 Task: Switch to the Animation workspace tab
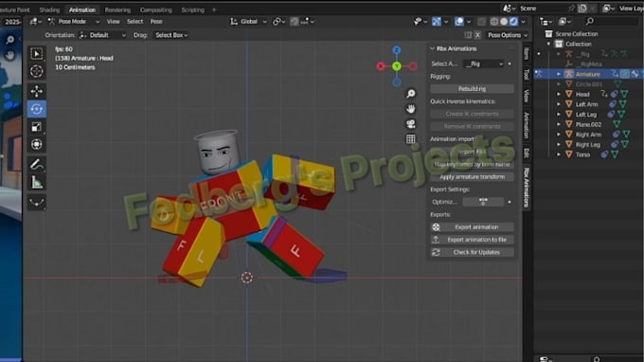click(x=82, y=9)
